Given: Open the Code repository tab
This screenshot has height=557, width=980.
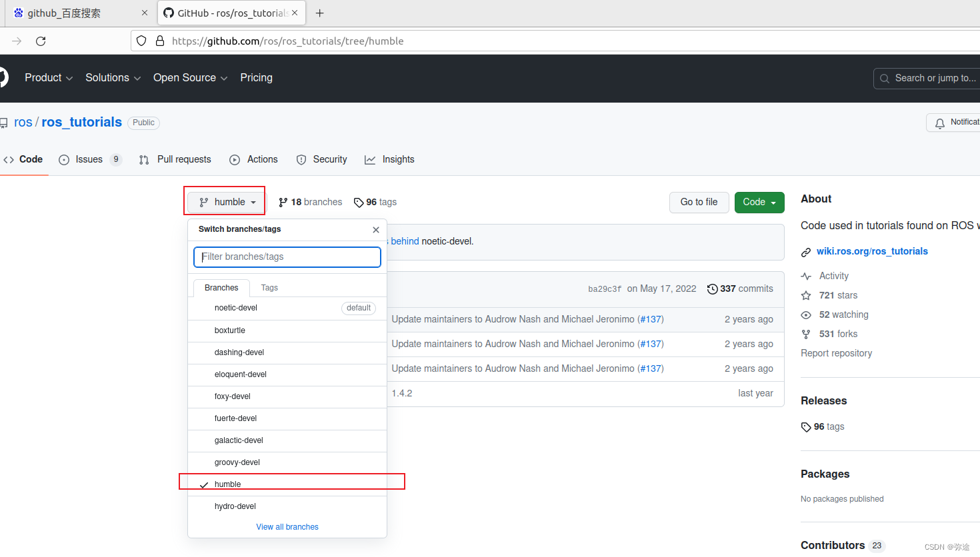Looking at the screenshot, I should [x=23, y=159].
